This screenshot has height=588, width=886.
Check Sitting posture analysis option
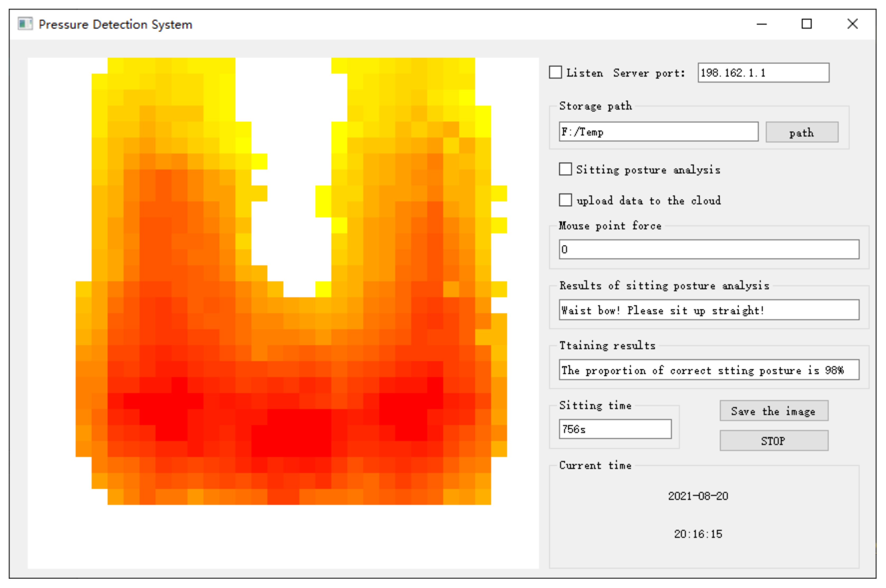565,169
